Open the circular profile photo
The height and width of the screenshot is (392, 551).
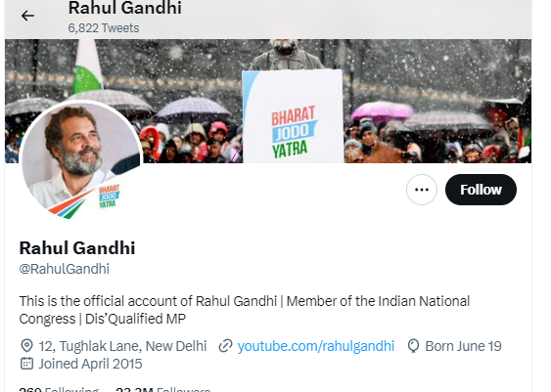81,160
